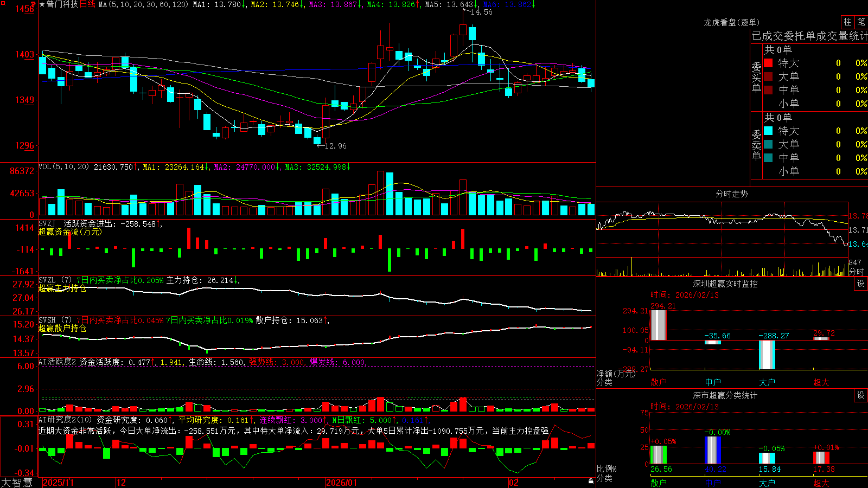
Task: Click the 深市超赢分类统计 panel title
Action: point(725,395)
